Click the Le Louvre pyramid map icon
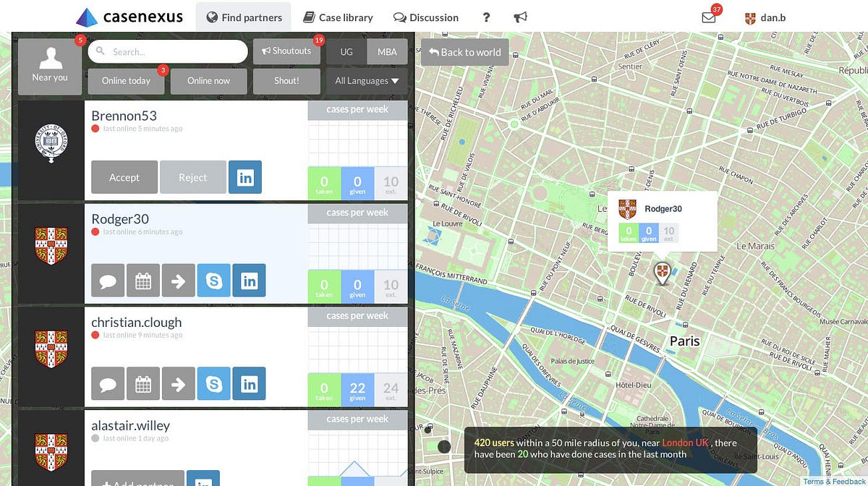The height and width of the screenshot is (486, 868). [x=433, y=236]
